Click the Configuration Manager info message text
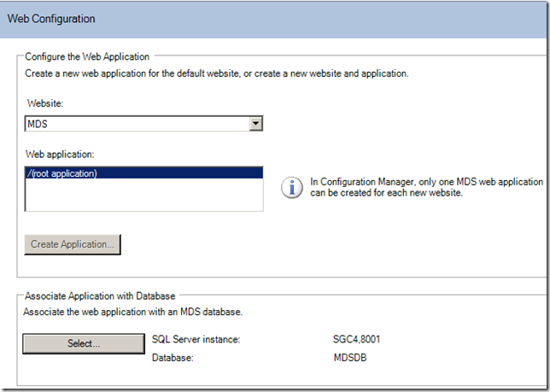The image size is (550, 392). point(427,187)
